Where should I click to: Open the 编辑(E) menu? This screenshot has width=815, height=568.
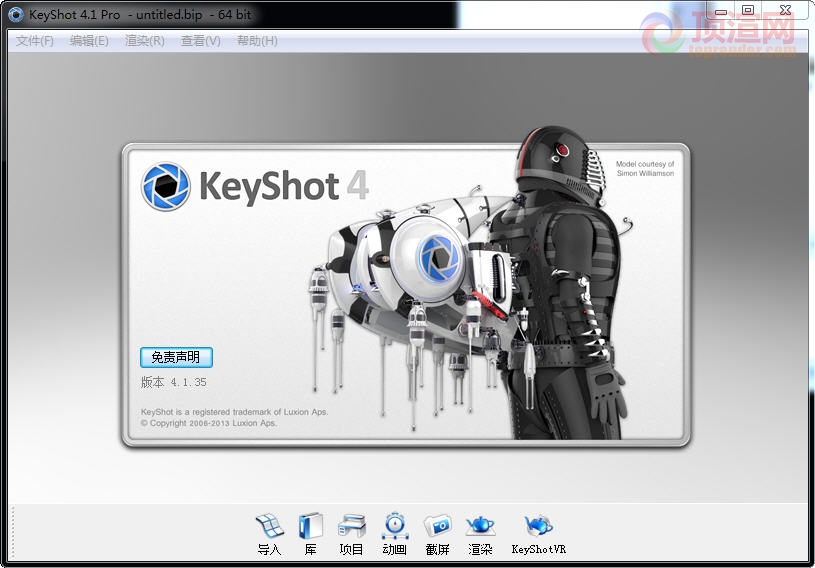pos(89,41)
